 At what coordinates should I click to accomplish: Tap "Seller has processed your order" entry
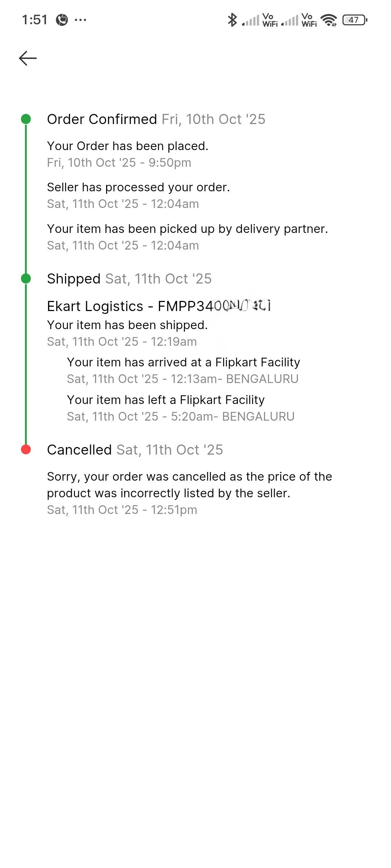[138, 187]
